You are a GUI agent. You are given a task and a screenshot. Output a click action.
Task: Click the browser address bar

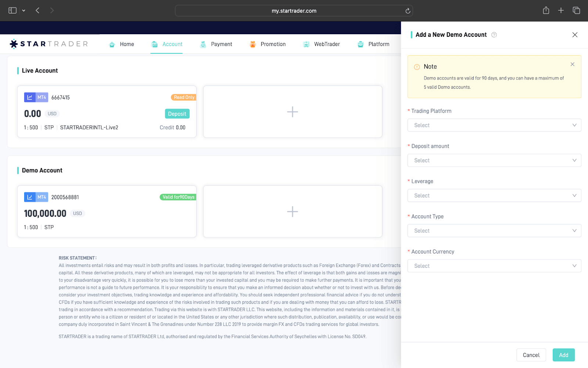click(294, 11)
